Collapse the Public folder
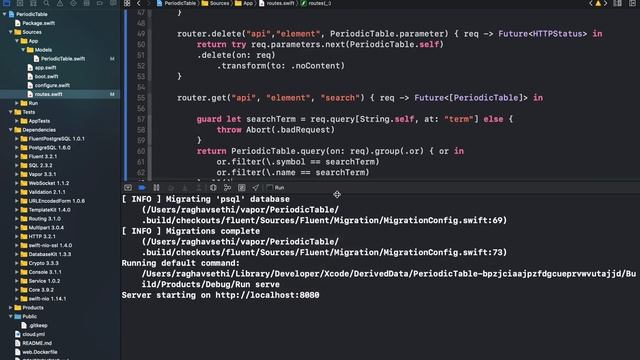This screenshot has height=360, width=640. (x=11, y=316)
